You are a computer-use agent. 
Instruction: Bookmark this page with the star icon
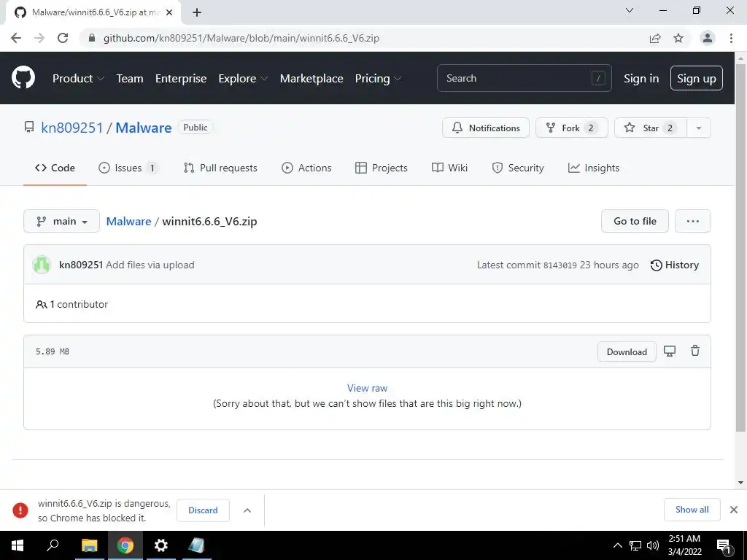click(x=678, y=38)
